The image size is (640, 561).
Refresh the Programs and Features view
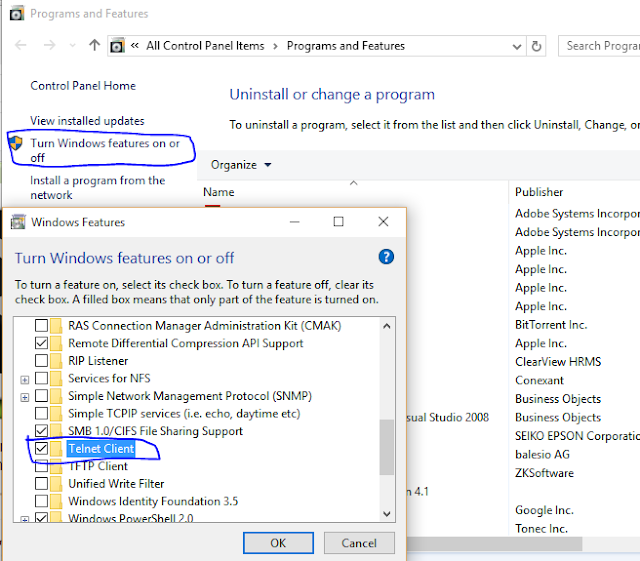point(536,46)
